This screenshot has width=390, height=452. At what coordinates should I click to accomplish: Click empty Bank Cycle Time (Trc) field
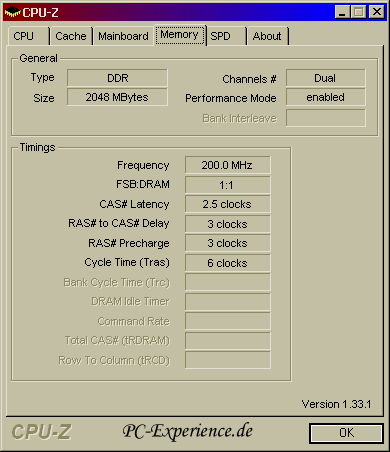point(228,282)
